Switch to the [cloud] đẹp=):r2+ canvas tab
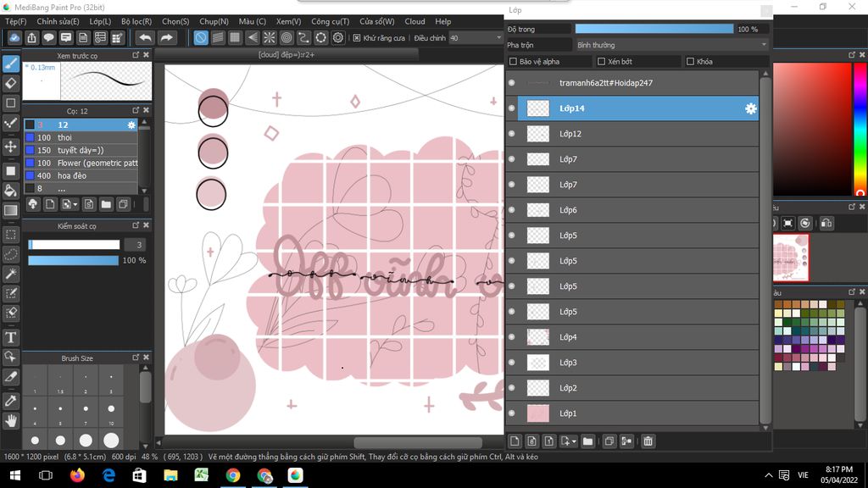This screenshot has height=488, width=868. pyautogui.click(x=287, y=55)
